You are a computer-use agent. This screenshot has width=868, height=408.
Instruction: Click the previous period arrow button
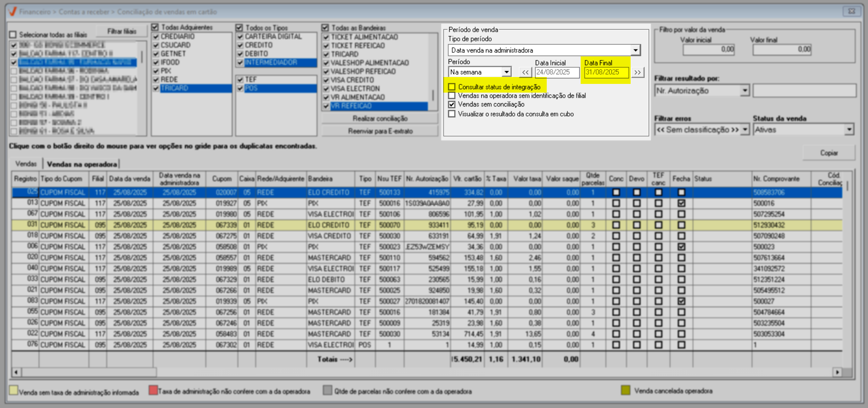525,72
